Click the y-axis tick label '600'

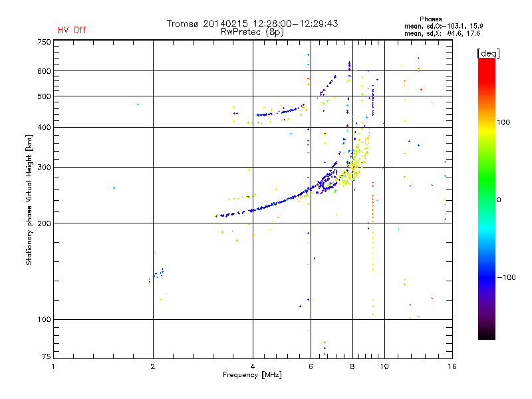(x=44, y=71)
